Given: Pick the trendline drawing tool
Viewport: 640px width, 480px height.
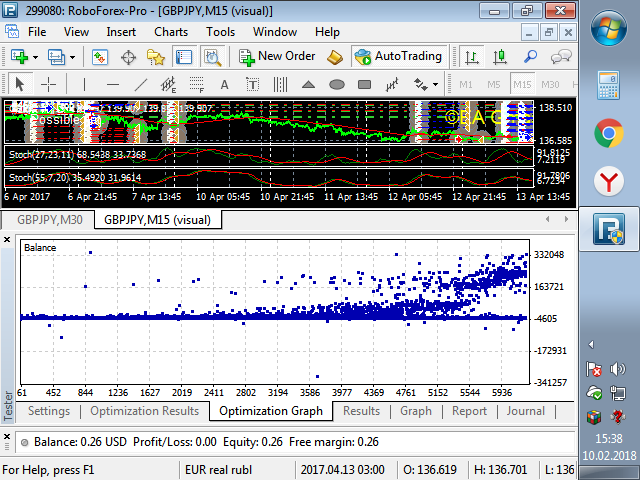Looking at the screenshot, I should pyautogui.click(x=141, y=84).
